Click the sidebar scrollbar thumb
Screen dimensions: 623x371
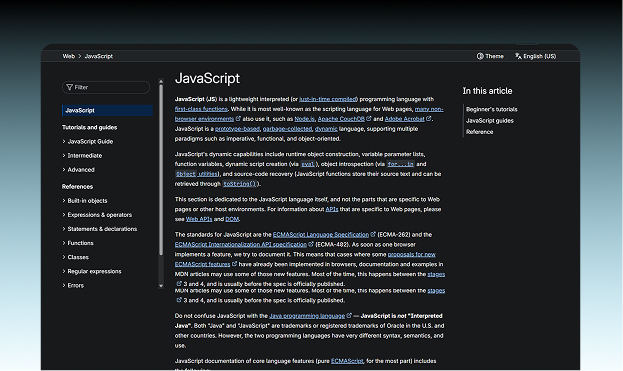pyautogui.click(x=161, y=170)
